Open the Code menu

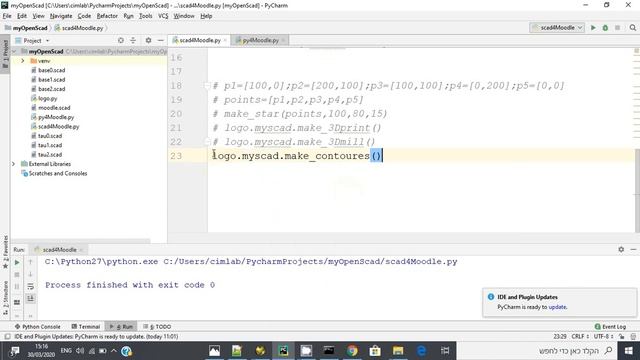point(84,16)
